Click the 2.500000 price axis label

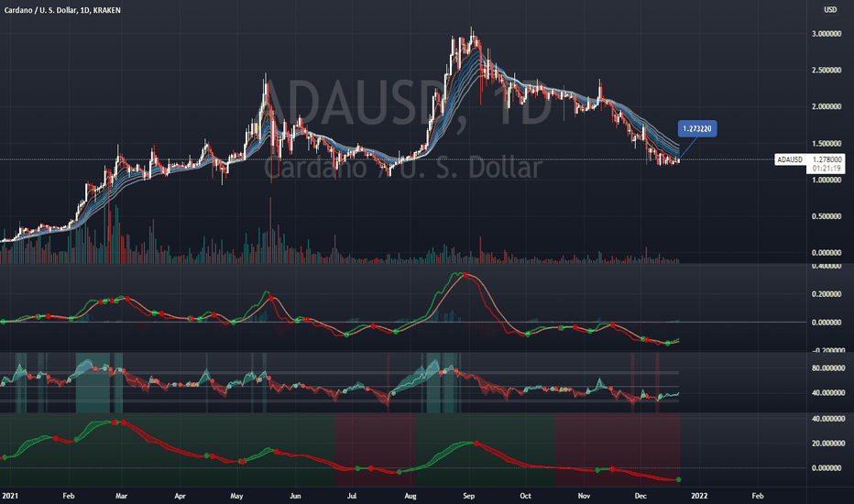(x=827, y=71)
